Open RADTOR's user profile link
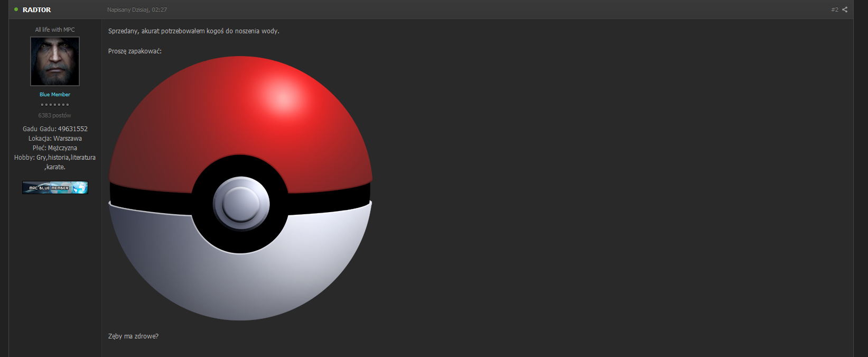This screenshot has height=357, width=868. click(x=37, y=10)
